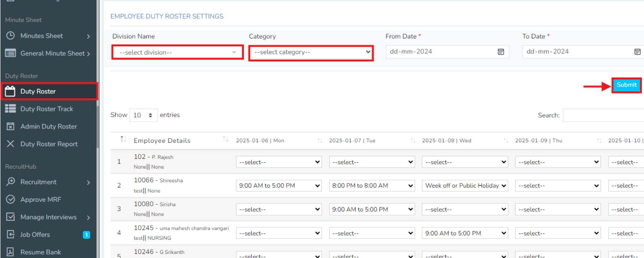
Task: Open Admin Duty Roster page
Action: click(48, 126)
